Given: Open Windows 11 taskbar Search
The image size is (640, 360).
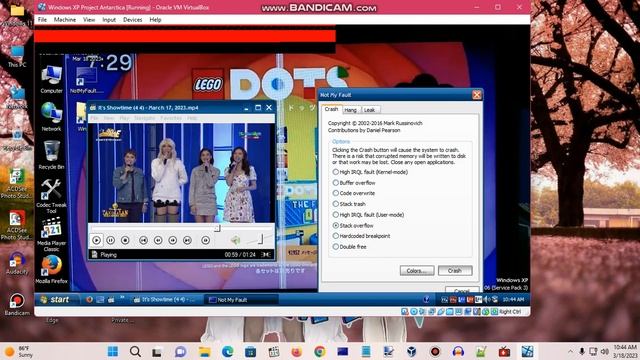Looking at the screenshot, I should click(x=136, y=351).
